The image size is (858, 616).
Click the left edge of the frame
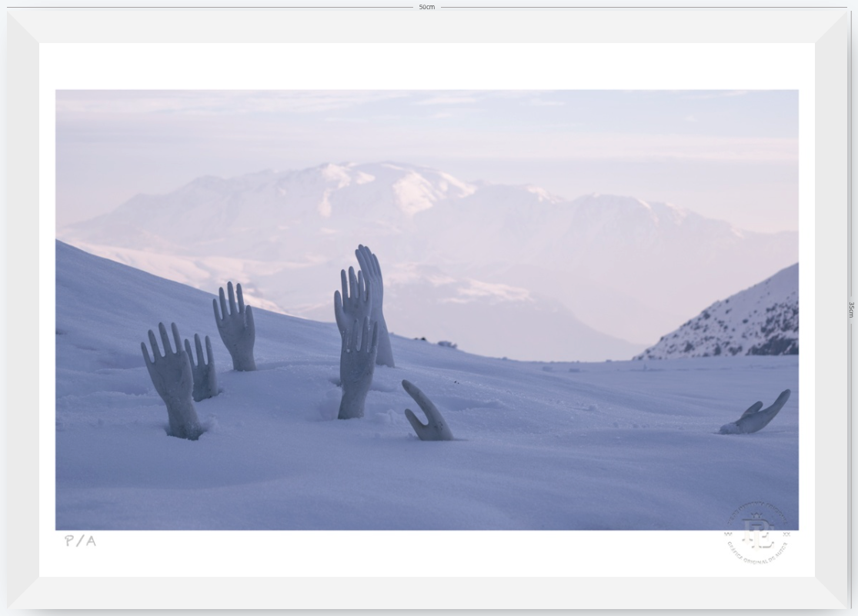tap(23, 310)
